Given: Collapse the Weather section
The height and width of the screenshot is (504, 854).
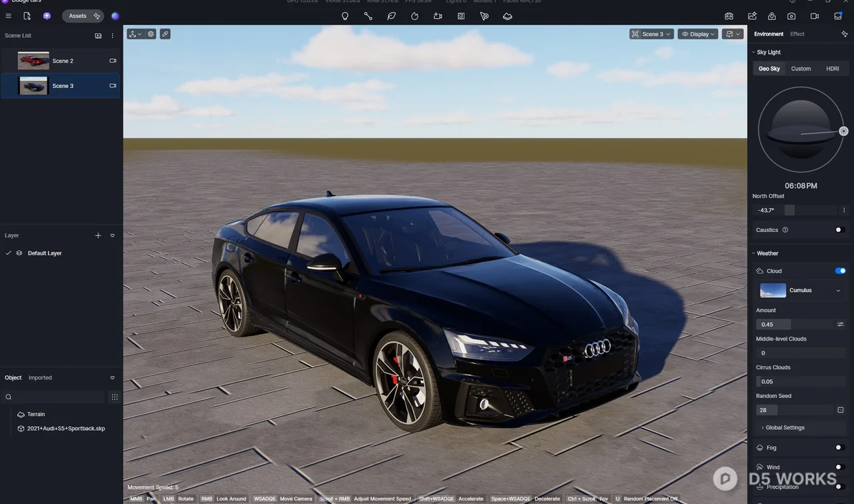Looking at the screenshot, I should 753,253.
